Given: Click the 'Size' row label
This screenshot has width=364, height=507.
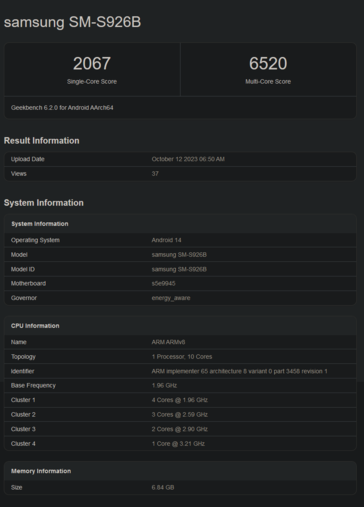Looking at the screenshot, I should click(x=16, y=487).
